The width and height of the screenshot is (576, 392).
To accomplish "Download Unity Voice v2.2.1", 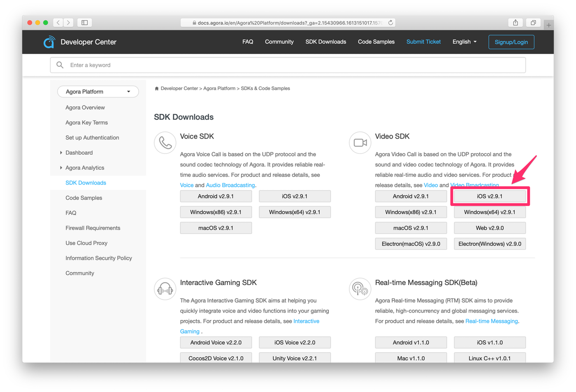I will point(295,358).
